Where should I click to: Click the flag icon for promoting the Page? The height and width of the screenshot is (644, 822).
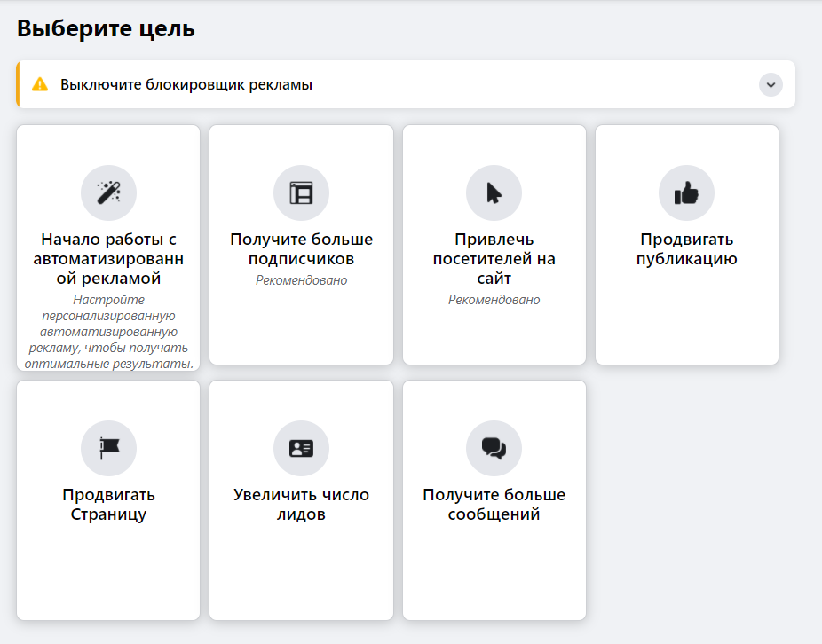coord(108,448)
